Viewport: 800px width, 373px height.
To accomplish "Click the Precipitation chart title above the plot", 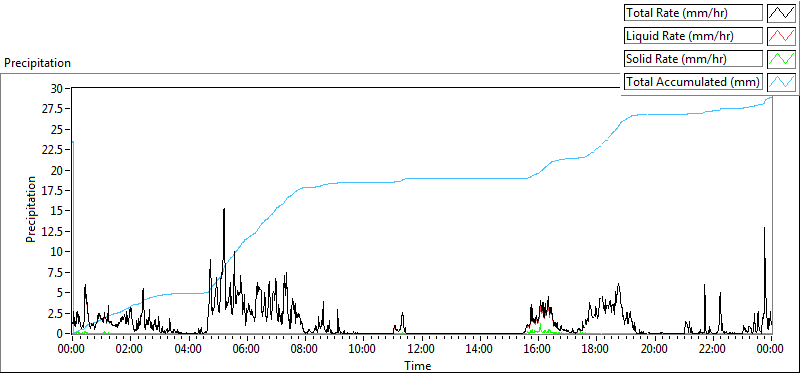I will 37,63.
